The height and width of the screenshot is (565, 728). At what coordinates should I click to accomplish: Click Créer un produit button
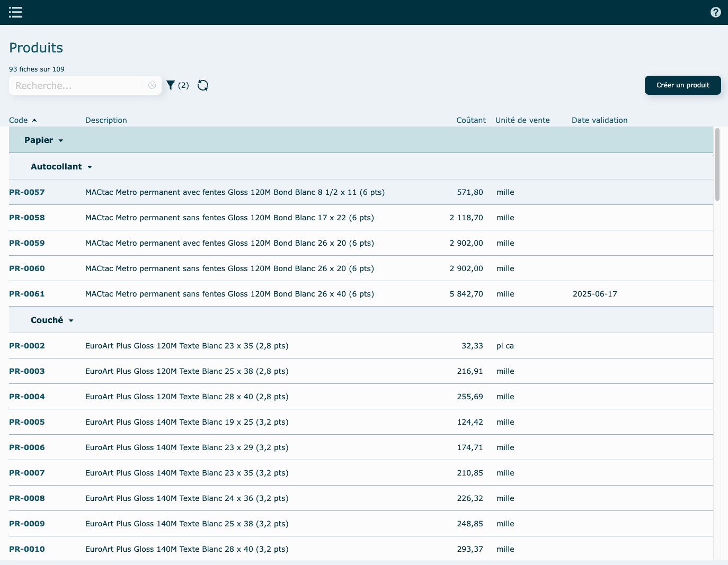[x=682, y=85]
